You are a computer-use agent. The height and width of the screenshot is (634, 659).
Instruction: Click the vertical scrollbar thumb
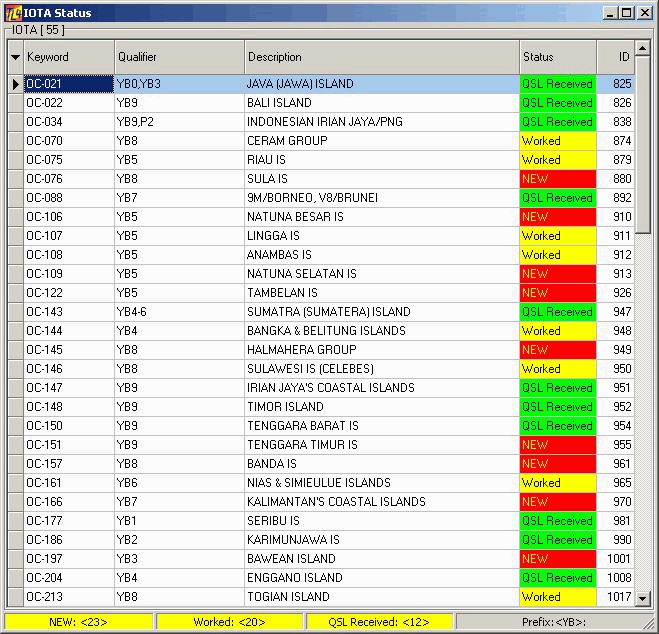coord(642,145)
